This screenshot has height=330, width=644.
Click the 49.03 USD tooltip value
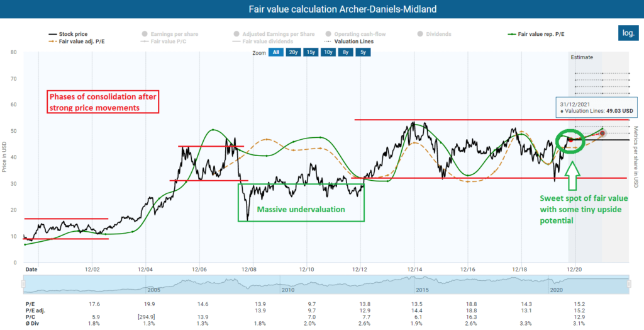point(619,111)
